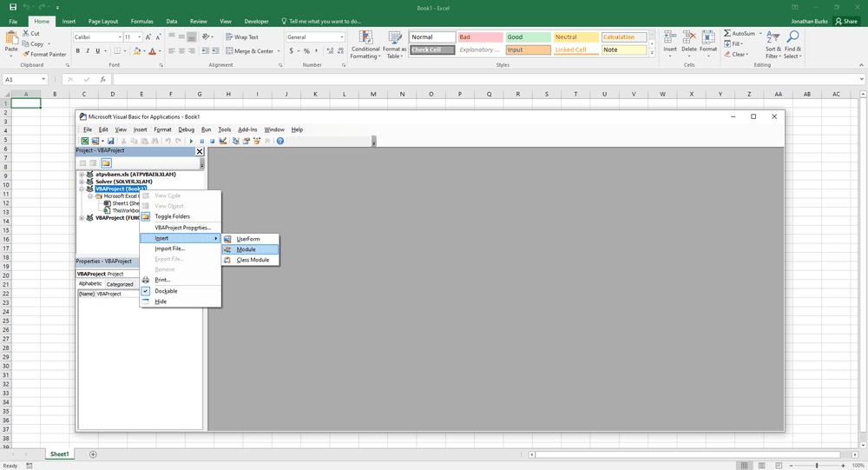Toggle Center horizontal alignment button

[181, 51]
